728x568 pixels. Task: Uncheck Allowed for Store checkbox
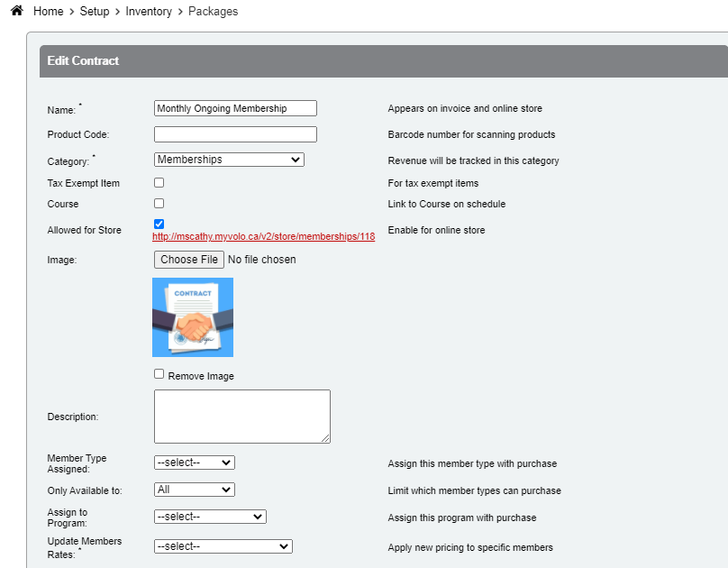point(159,224)
